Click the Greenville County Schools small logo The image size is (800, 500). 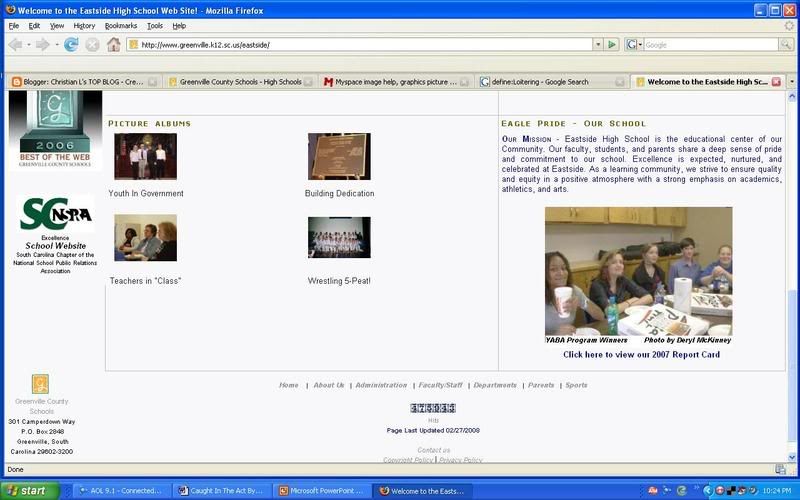coord(40,384)
